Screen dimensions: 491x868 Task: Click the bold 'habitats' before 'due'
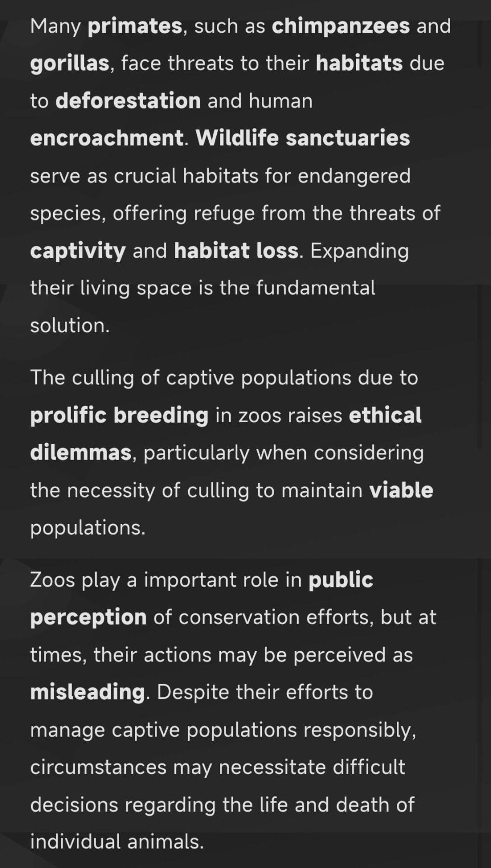click(359, 63)
